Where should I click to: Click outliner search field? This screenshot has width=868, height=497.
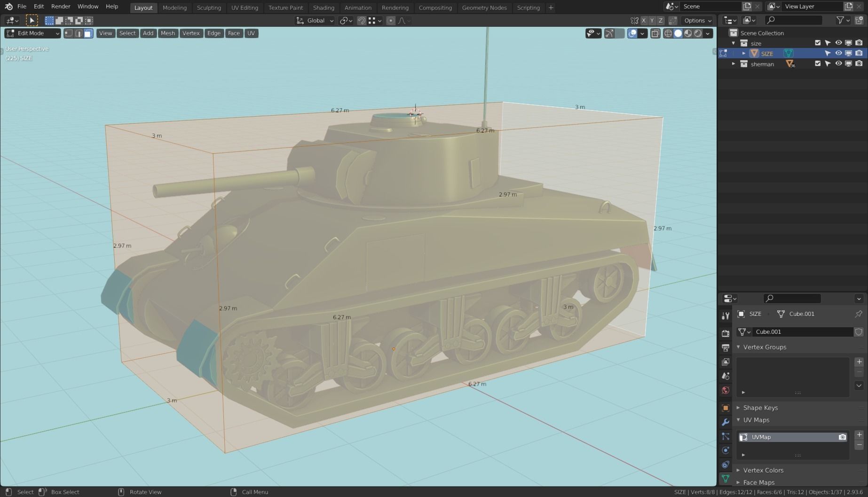[x=793, y=20]
